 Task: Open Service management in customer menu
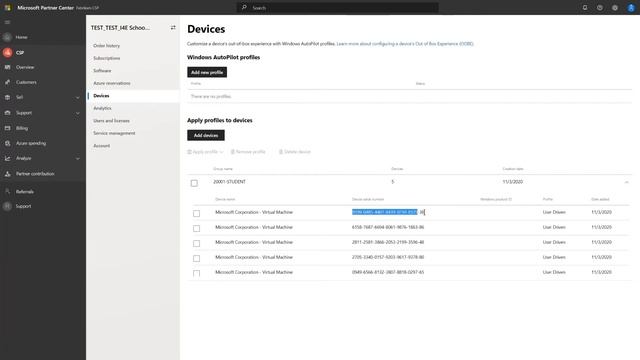click(x=114, y=133)
